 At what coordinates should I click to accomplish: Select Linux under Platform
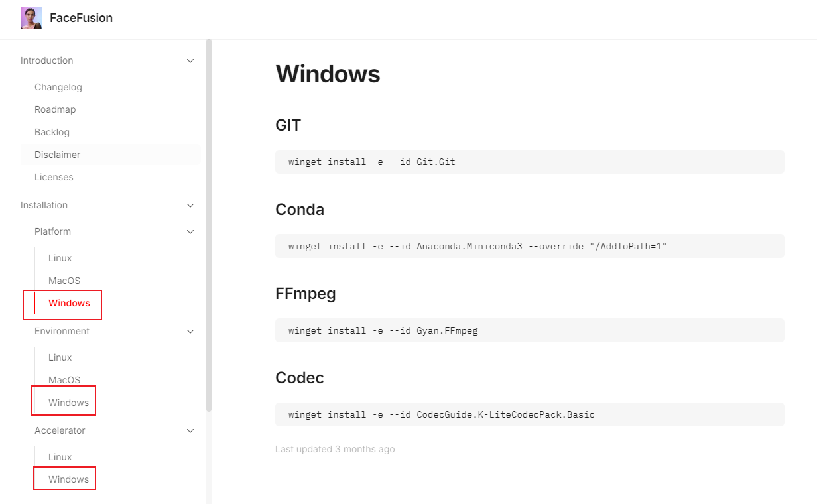[x=60, y=258]
